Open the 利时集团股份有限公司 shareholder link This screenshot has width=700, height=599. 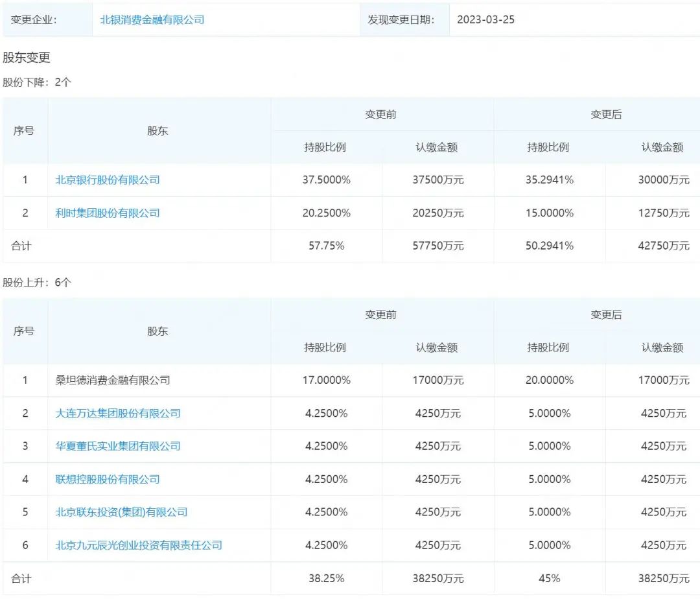pyautogui.click(x=107, y=213)
